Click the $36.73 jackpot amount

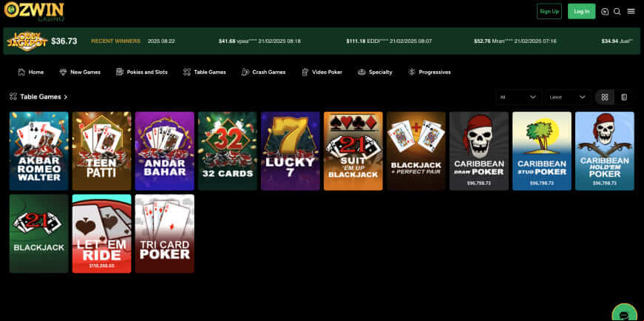pyautogui.click(x=64, y=41)
